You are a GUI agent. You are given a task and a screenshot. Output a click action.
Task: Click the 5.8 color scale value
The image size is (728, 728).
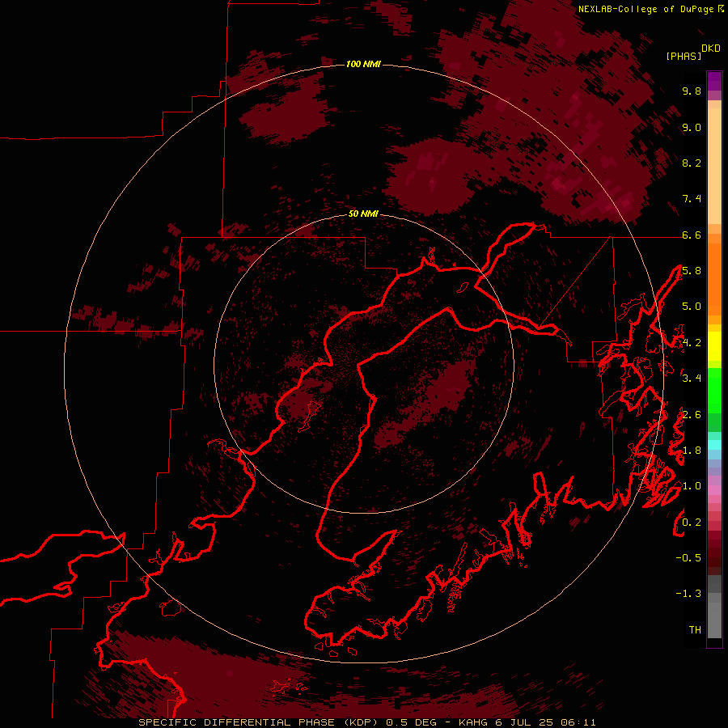(x=692, y=271)
